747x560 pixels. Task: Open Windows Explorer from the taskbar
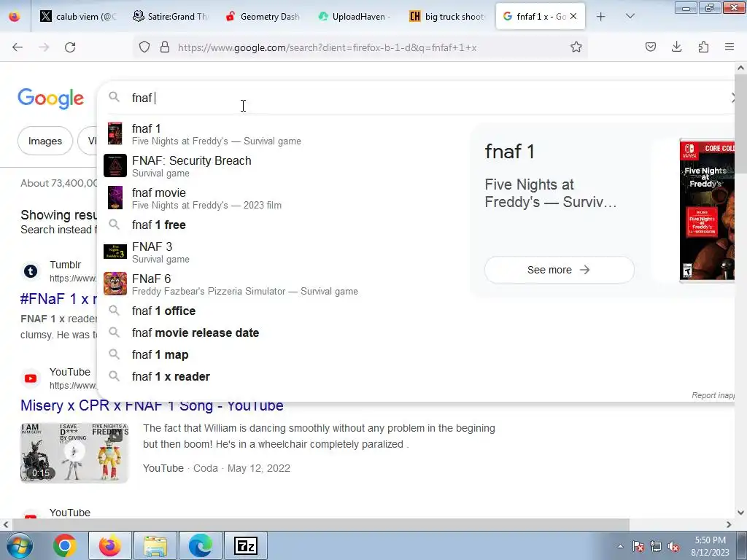pos(155,545)
